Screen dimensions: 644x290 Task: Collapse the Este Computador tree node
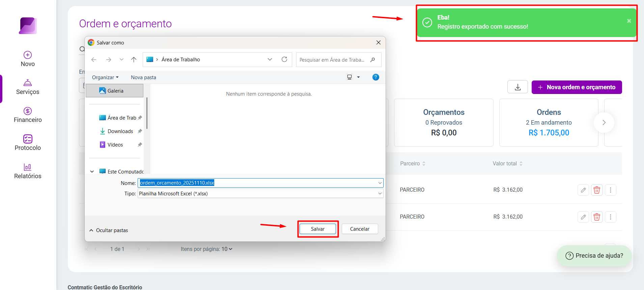pos(92,171)
